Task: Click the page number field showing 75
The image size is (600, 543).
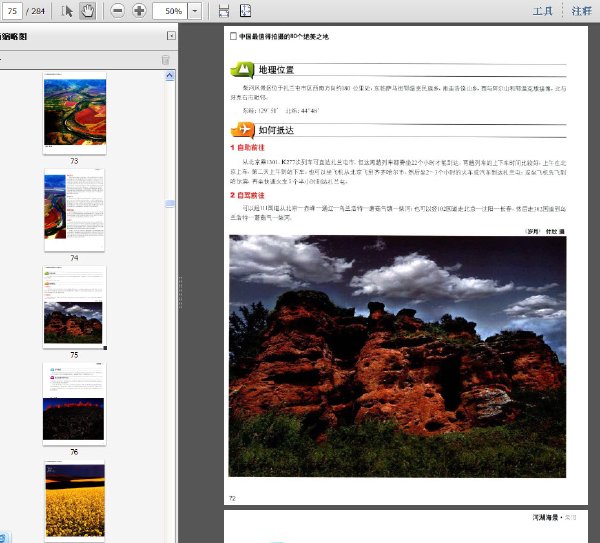Action: (12, 11)
